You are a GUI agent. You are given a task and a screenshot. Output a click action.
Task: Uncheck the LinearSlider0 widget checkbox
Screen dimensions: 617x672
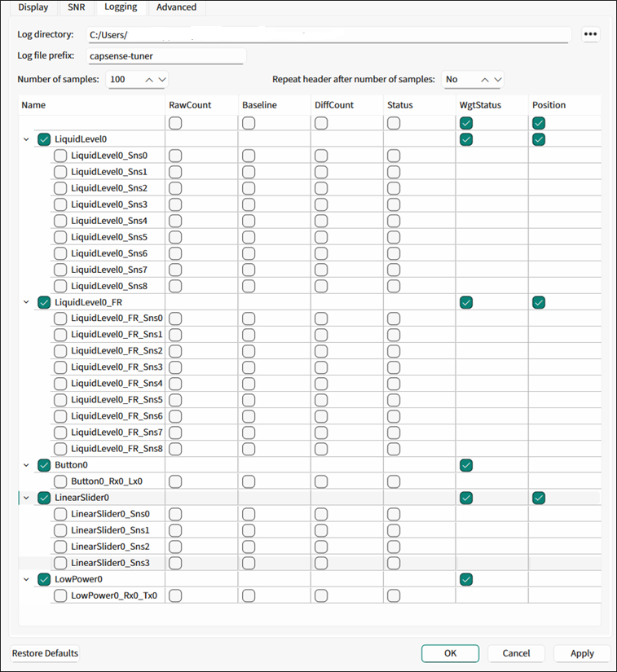tap(44, 498)
